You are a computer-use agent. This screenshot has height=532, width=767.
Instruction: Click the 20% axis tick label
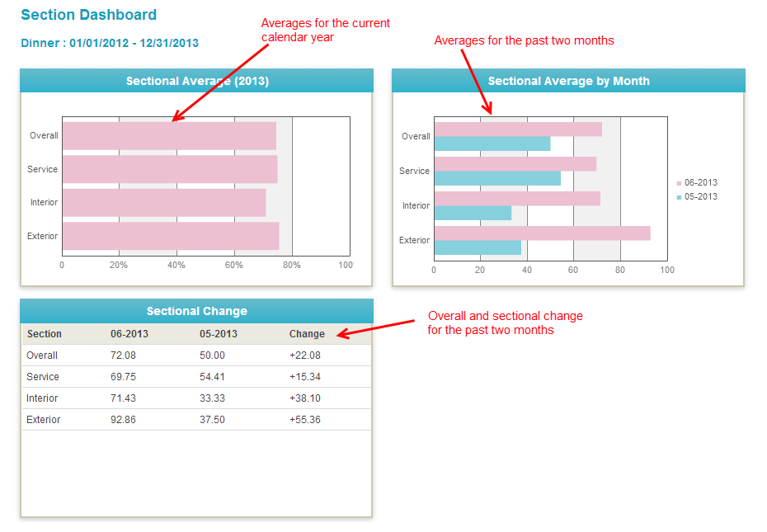point(119,265)
